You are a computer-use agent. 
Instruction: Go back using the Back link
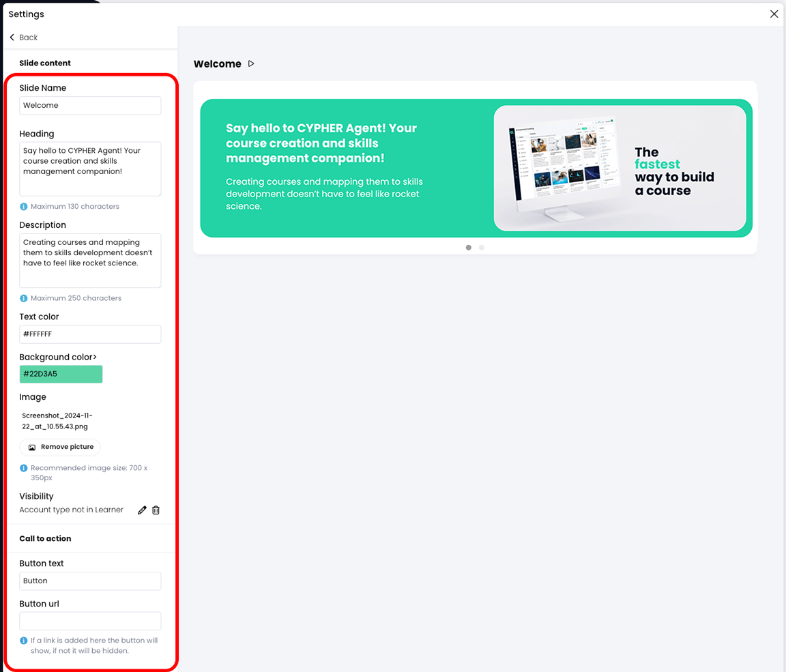[24, 38]
